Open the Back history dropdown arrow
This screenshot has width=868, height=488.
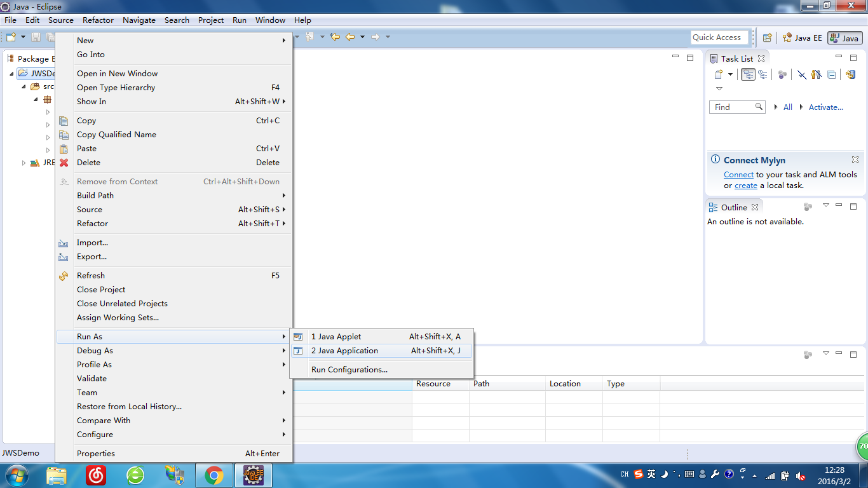point(362,37)
